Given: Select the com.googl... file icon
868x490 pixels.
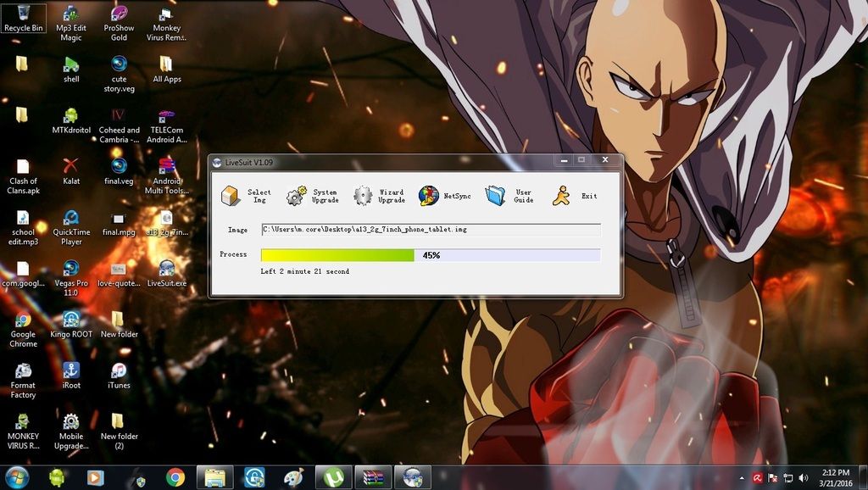Looking at the screenshot, I should pos(23,274).
